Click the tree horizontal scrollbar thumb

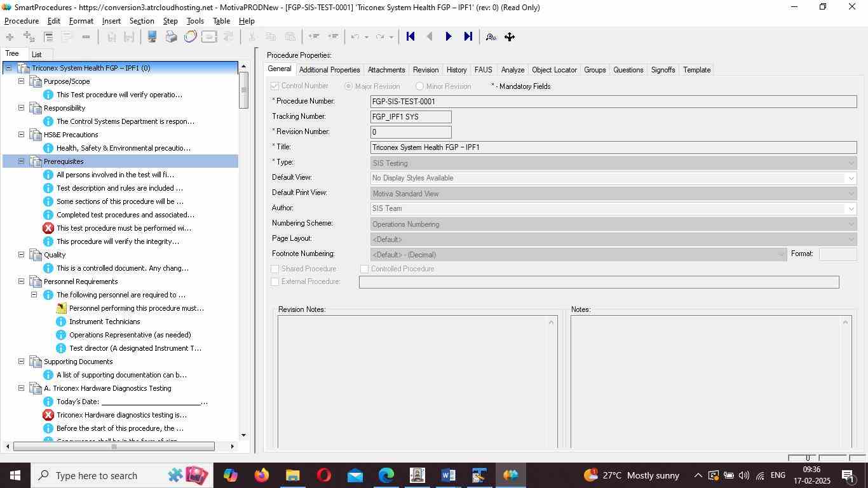coord(114,447)
